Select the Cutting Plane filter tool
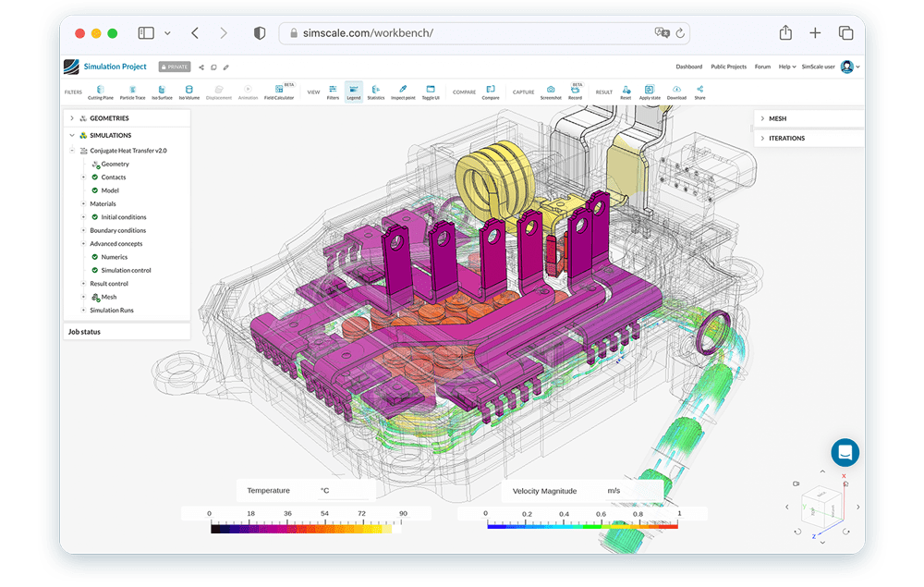The height and width of the screenshot is (587, 924). click(x=101, y=92)
